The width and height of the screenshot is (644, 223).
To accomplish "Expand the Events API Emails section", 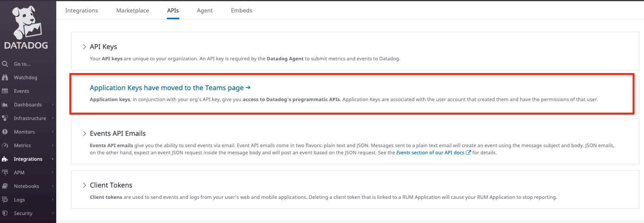I will [x=85, y=134].
